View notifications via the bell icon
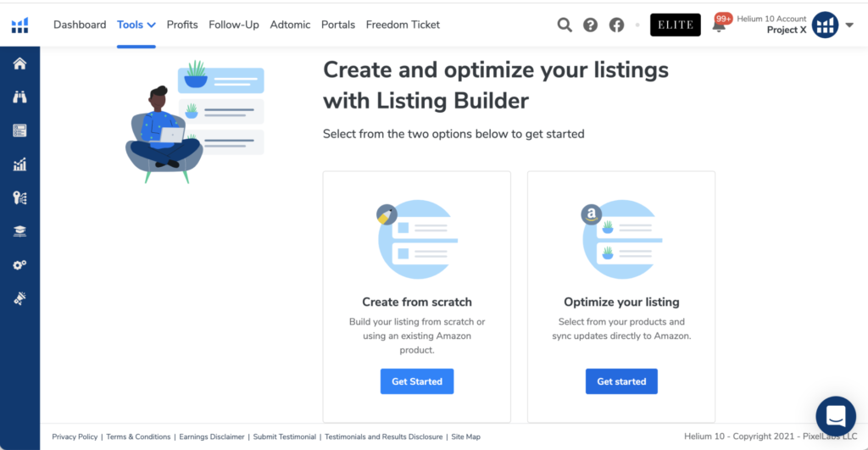Image resolution: width=868 pixels, height=450 pixels. tap(719, 25)
